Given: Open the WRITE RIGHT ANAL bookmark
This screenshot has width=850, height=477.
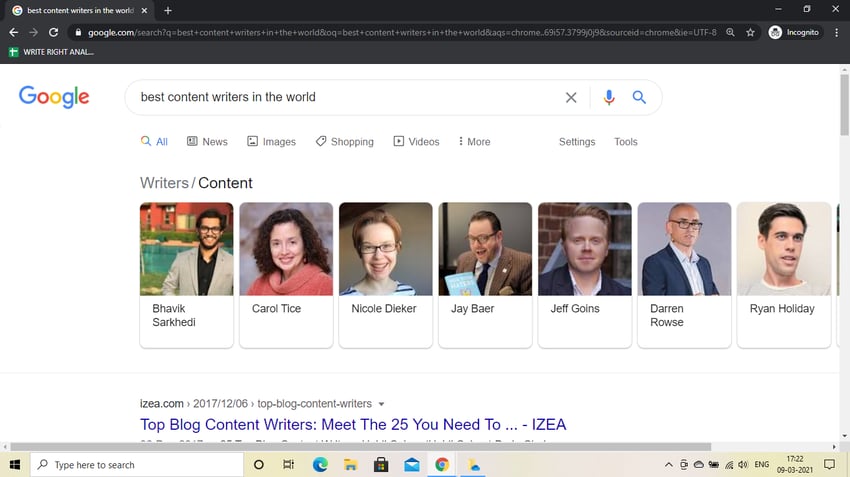Looking at the screenshot, I should click(x=51, y=52).
